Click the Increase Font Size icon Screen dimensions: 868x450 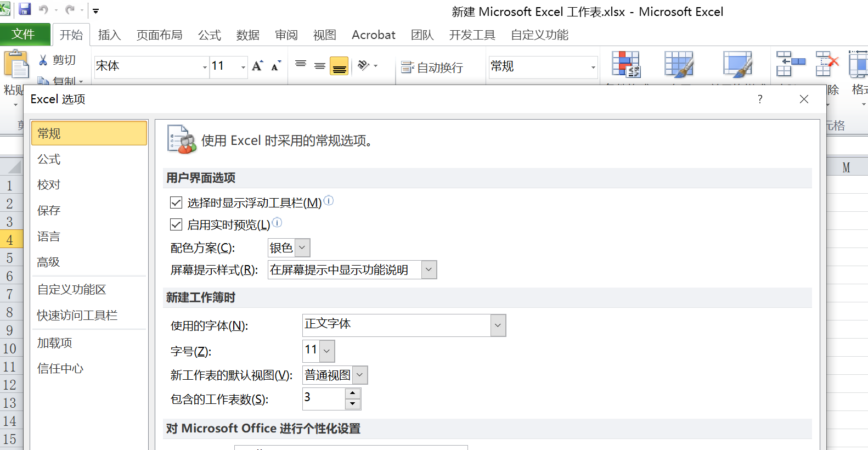pyautogui.click(x=258, y=66)
